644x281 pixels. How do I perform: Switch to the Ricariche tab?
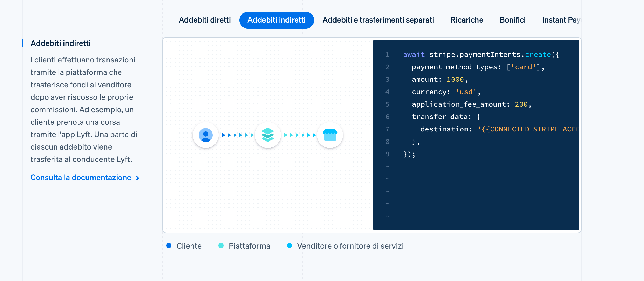click(x=467, y=20)
